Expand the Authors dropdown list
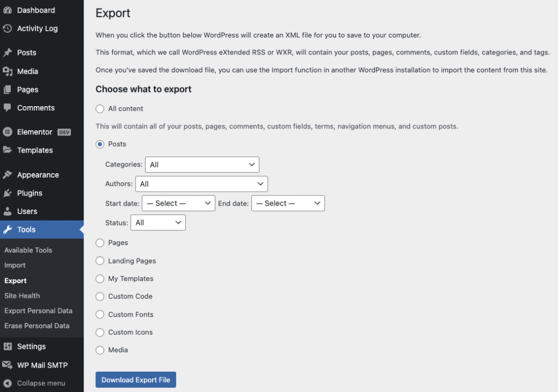This screenshot has height=392, width=558. coord(202,184)
